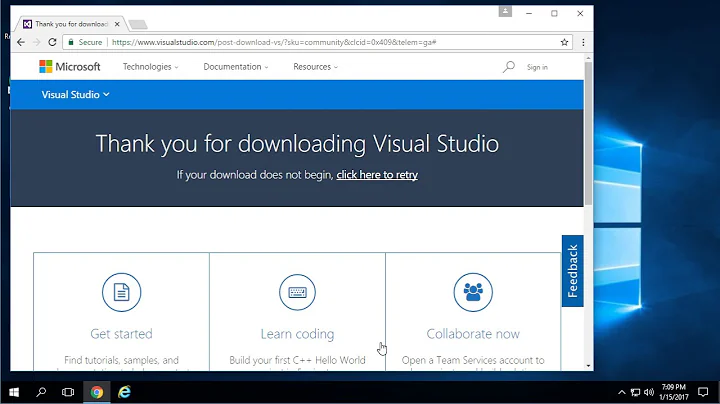Click the 'Build your first C++ Hello World' text
This screenshot has width=720, height=404.
click(x=297, y=360)
